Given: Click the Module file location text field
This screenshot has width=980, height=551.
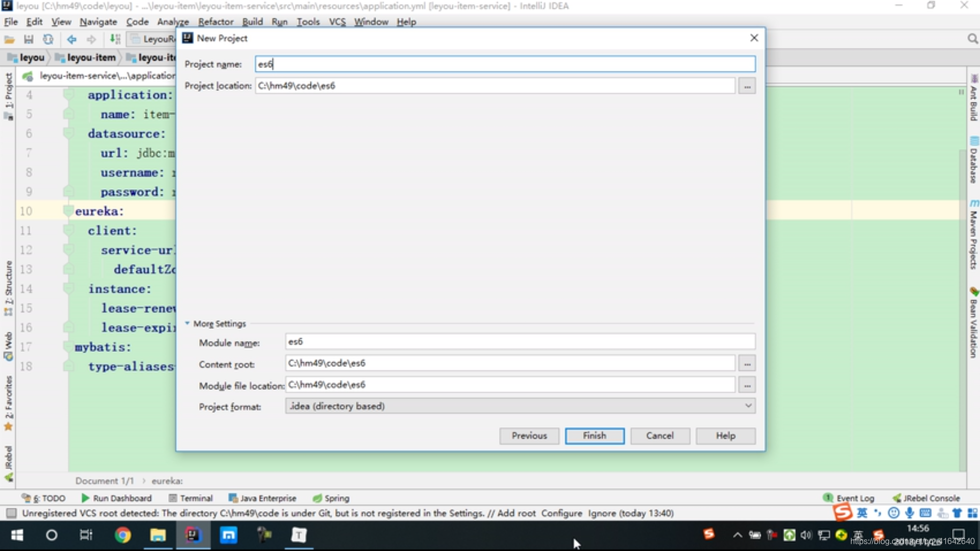Looking at the screenshot, I should (510, 385).
